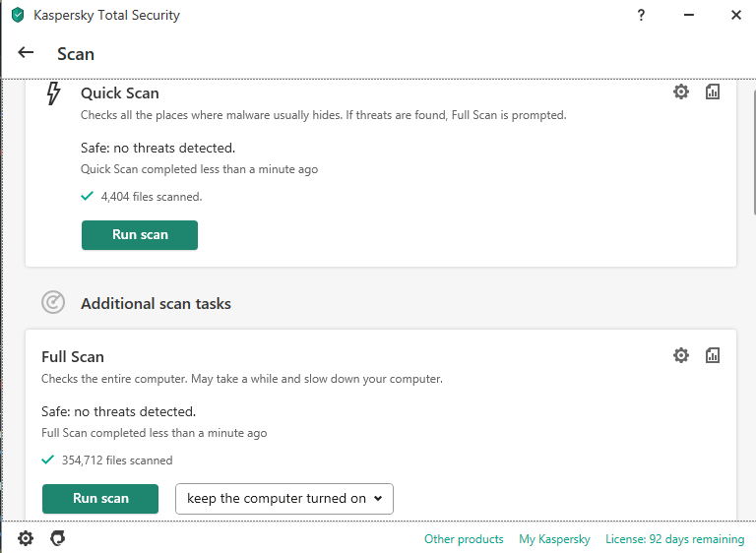Click the support agent icon in bottom bar
This screenshot has height=553, width=756.
coord(58,538)
